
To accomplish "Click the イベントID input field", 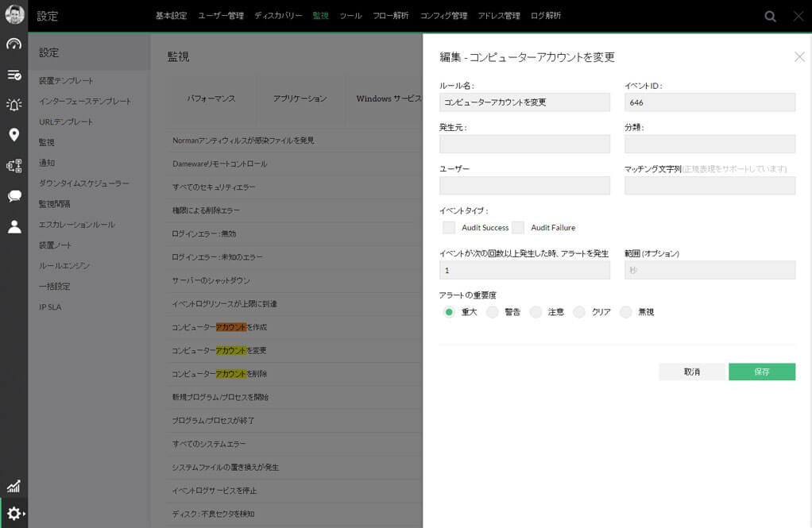I will tap(710, 102).
